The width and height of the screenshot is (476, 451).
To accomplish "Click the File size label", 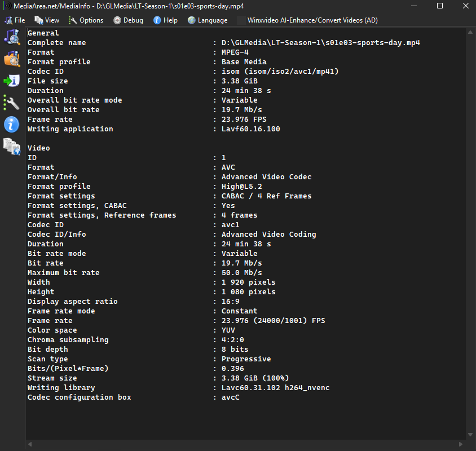I will coord(48,81).
